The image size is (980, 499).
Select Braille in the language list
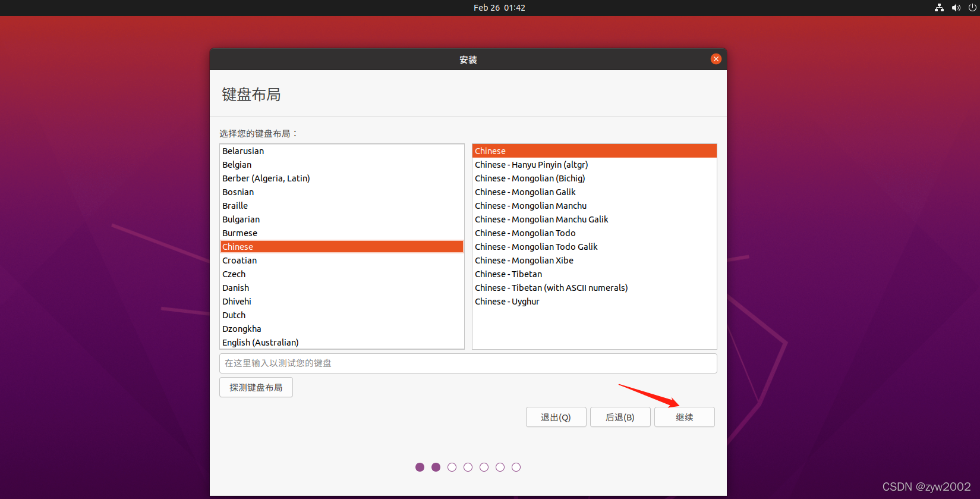[342, 206]
